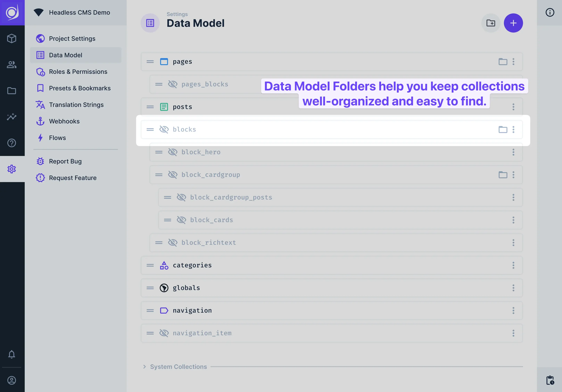Create a new collection with the plus button

pos(513,23)
